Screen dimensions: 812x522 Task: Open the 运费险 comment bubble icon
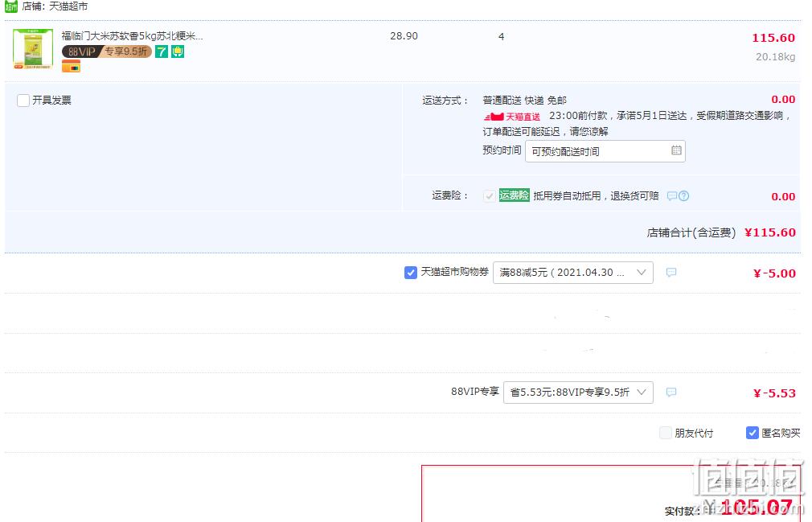point(671,195)
